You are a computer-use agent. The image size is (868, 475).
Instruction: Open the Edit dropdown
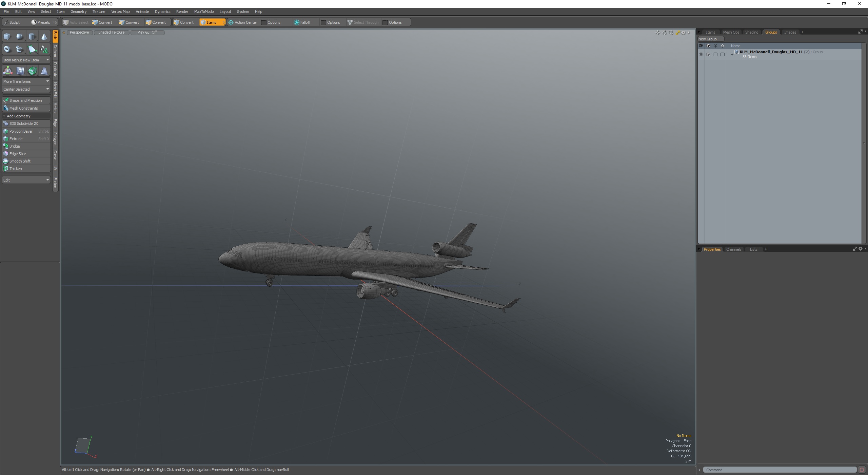[26, 180]
